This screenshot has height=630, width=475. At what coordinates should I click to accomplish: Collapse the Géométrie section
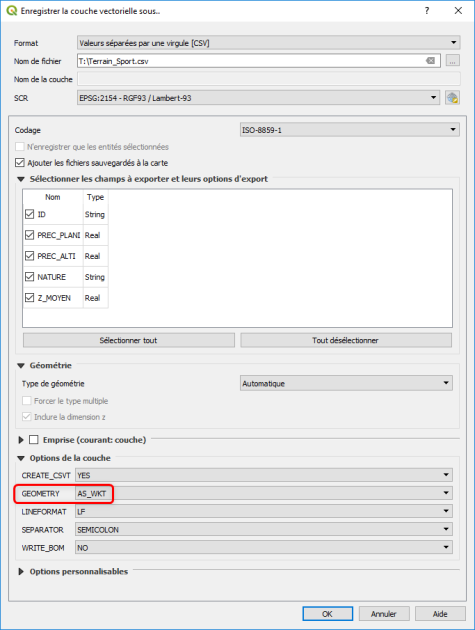pos(21,366)
